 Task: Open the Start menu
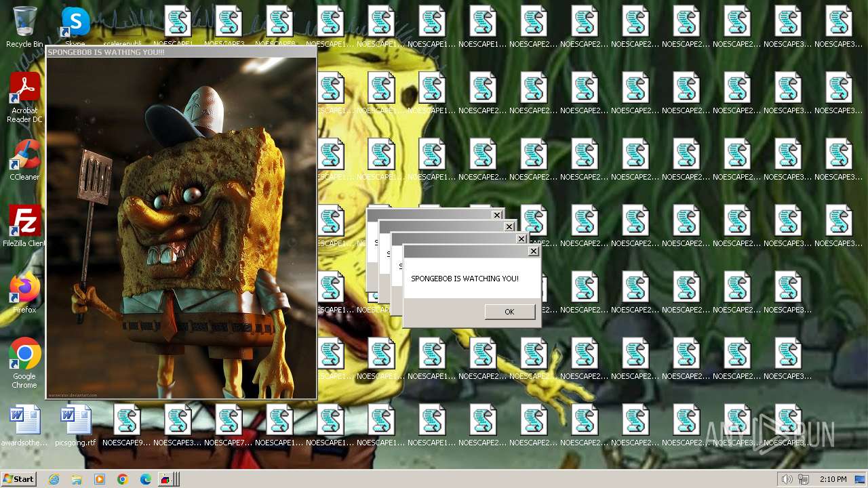pos(19,479)
